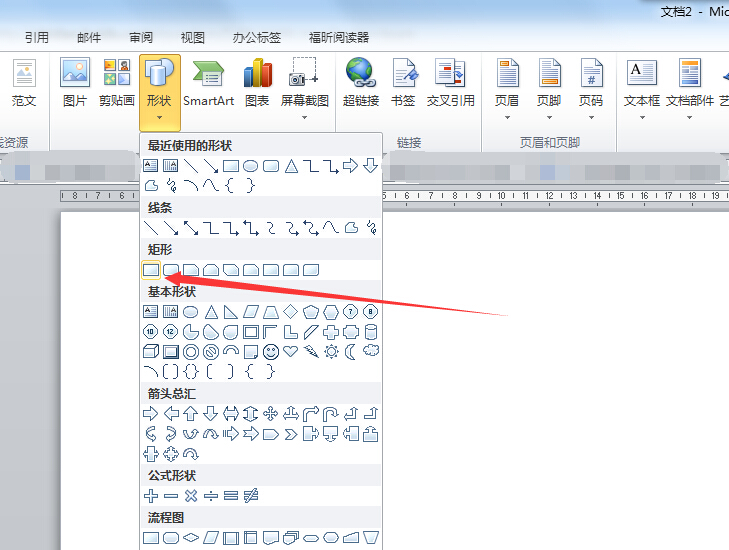Switch to the 审阅 tab

coord(141,38)
